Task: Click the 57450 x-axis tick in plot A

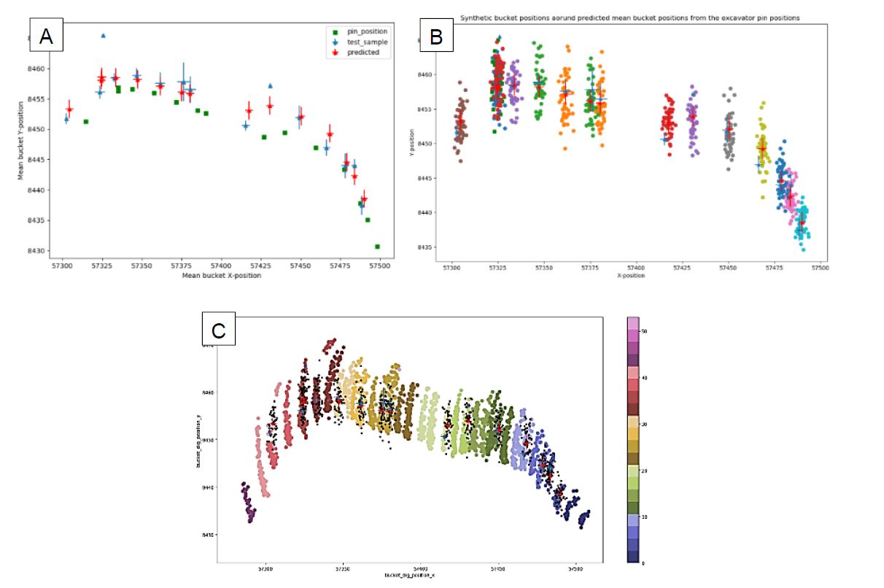Action: click(x=301, y=264)
